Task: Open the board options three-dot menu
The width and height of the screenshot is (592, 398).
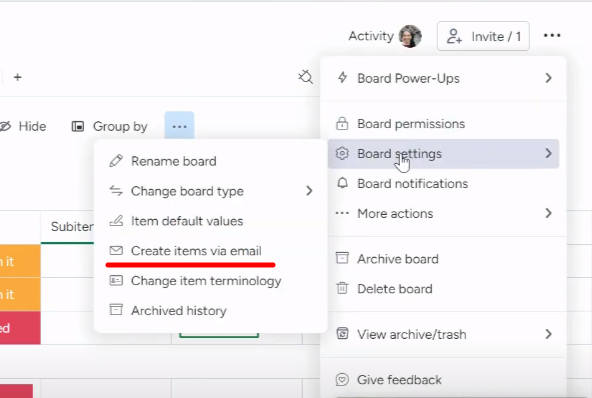Action: [x=552, y=35]
